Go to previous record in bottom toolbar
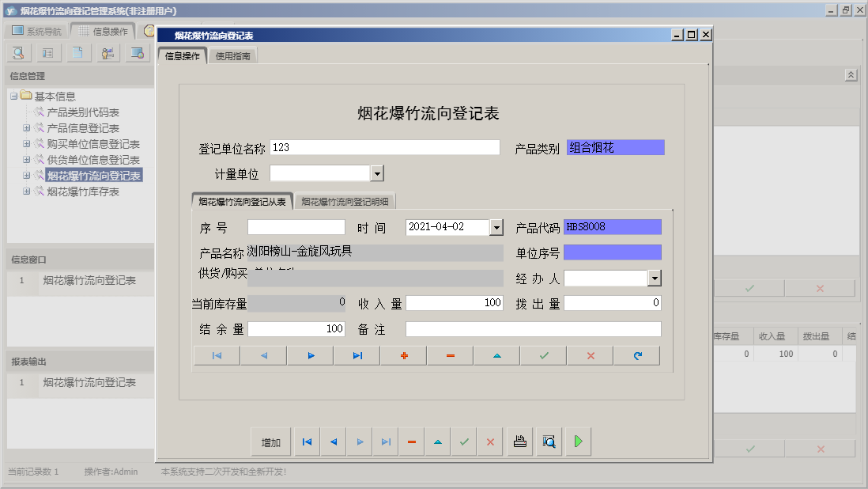Screen dimensions: 868x489 334,442
